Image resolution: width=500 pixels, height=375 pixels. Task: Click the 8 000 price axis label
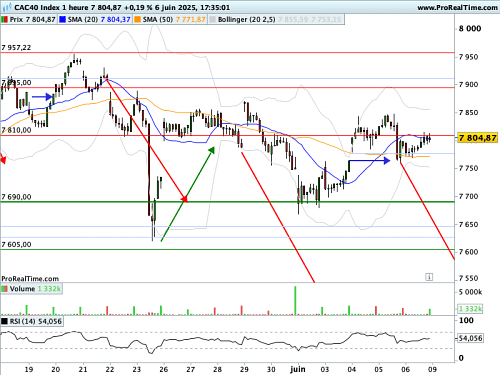470,29
